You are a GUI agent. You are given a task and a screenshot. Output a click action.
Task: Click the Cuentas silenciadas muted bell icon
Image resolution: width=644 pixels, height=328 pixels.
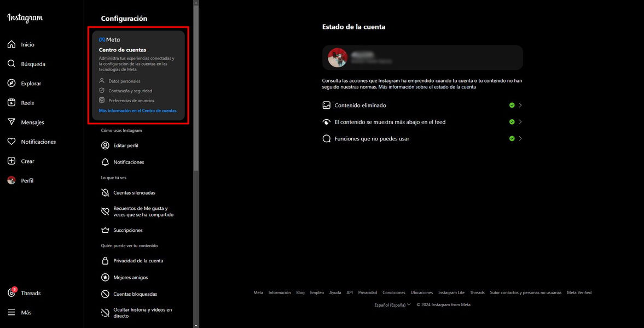tap(105, 192)
